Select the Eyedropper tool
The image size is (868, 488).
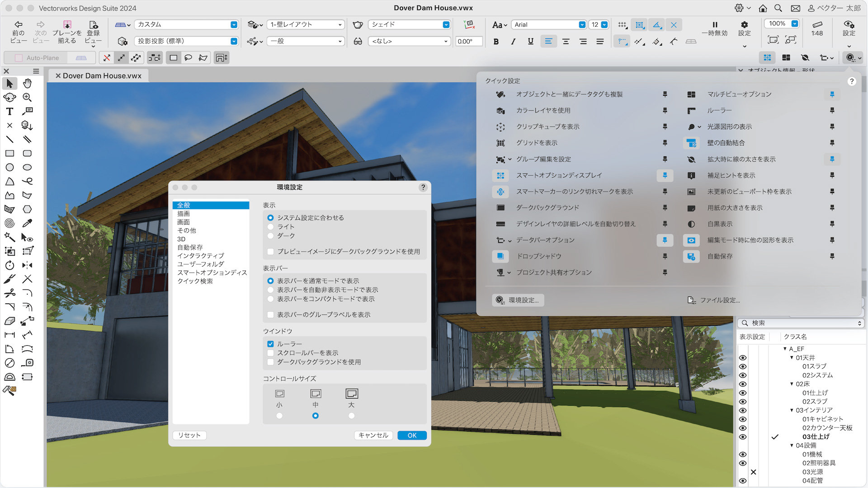(x=28, y=223)
